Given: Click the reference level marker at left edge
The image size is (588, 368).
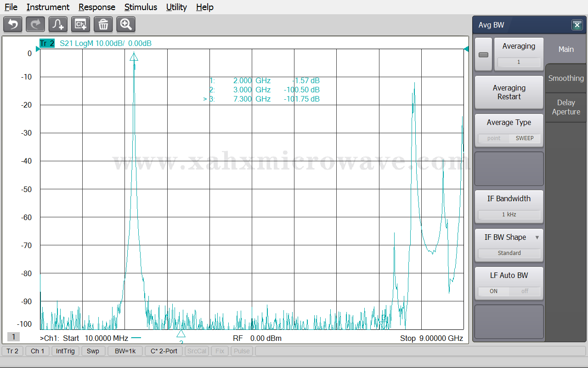Looking at the screenshot, I should pos(38,49).
